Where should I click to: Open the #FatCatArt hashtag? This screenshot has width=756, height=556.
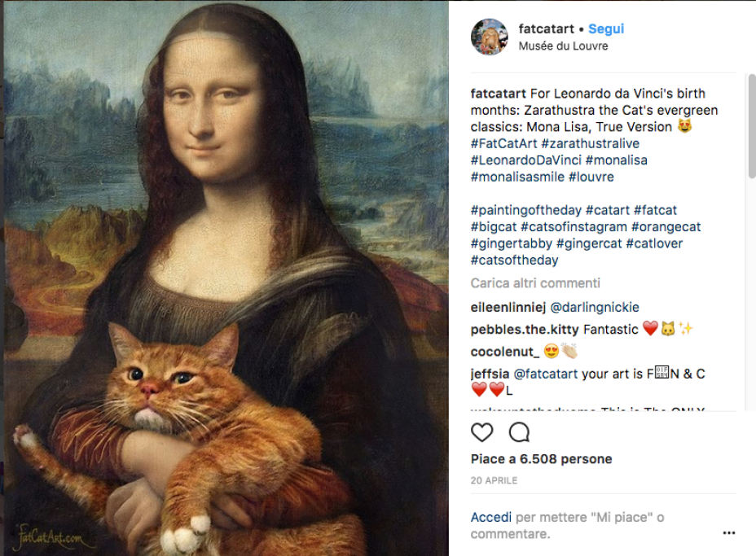504,143
